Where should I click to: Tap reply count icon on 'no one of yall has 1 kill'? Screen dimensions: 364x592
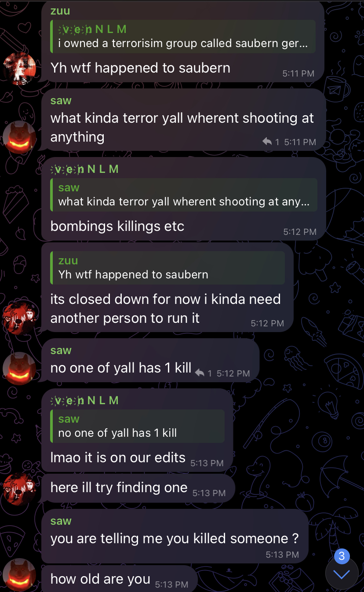click(200, 373)
